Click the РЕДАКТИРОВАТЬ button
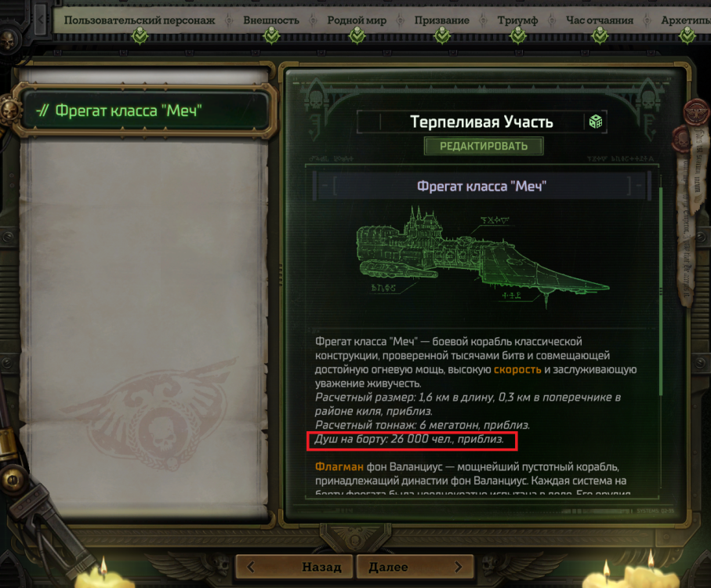Viewport: 711px width, 588px height. click(484, 146)
